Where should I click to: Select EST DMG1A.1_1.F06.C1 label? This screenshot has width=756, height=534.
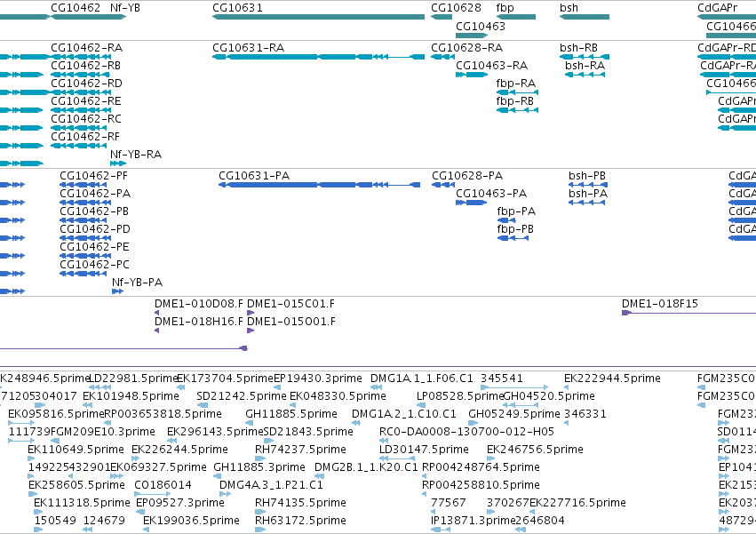[x=422, y=379]
